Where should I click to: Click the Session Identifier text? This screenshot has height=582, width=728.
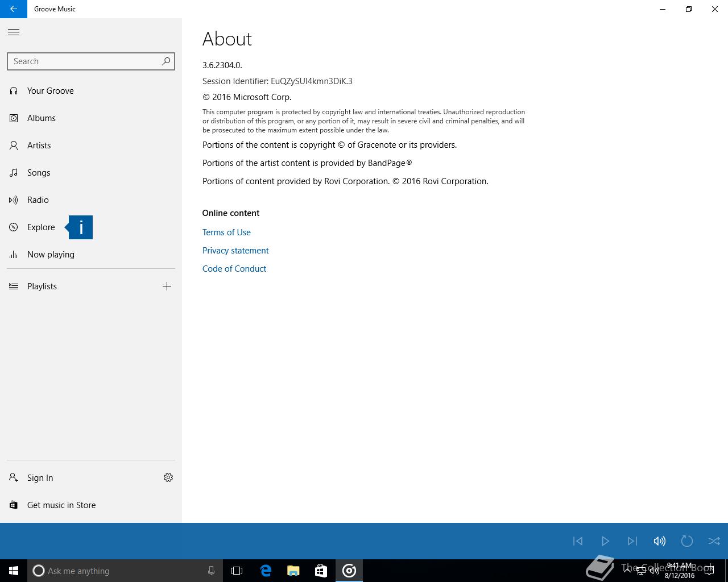tap(278, 81)
